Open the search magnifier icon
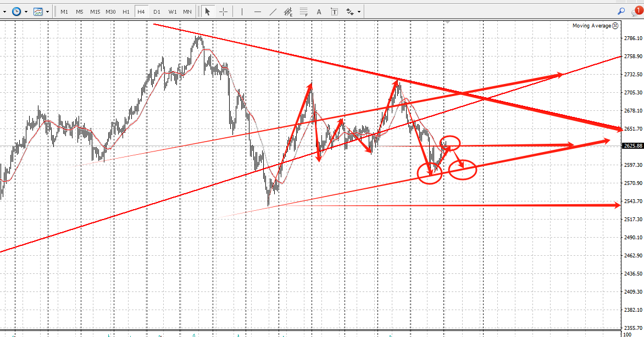This screenshot has height=337, width=644. coord(621,12)
